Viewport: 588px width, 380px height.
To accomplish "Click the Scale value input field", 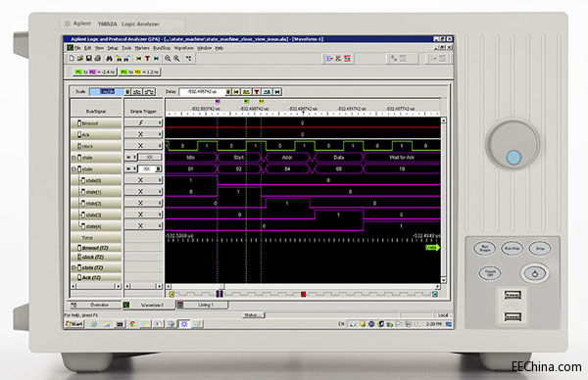I will point(107,92).
